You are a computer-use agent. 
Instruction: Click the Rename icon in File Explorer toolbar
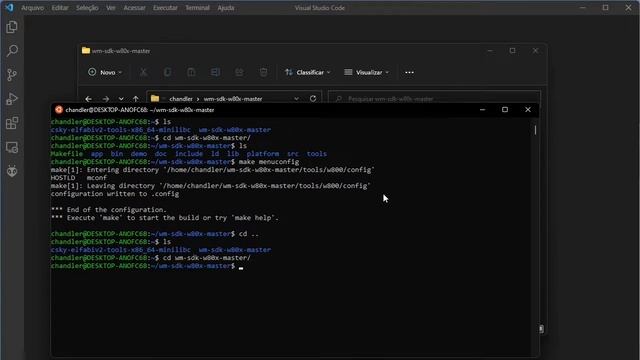(215, 72)
